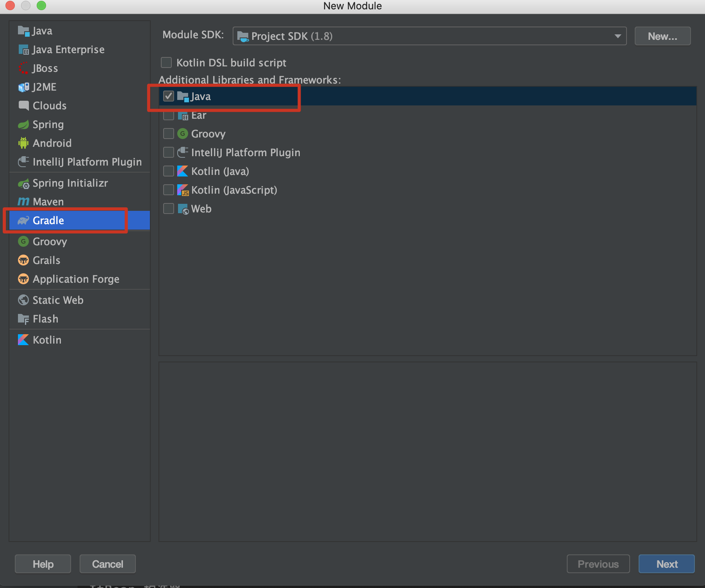Click the Application Forge label text
The width and height of the screenshot is (705, 588).
(x=76, y=279)
